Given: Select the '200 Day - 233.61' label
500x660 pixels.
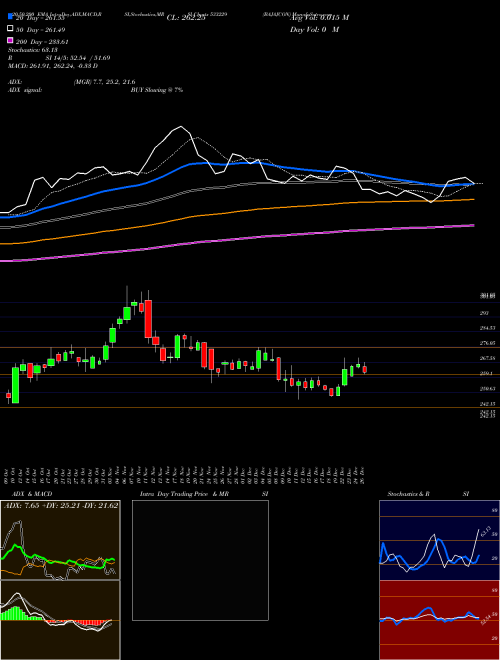Looking at the screenshot, I should pos(43,42).
